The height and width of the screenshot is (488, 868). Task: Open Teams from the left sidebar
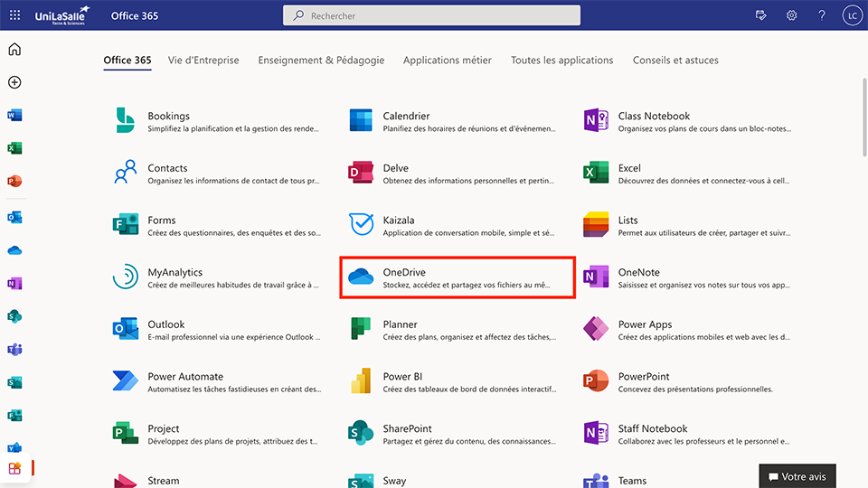tap(15, 350)
